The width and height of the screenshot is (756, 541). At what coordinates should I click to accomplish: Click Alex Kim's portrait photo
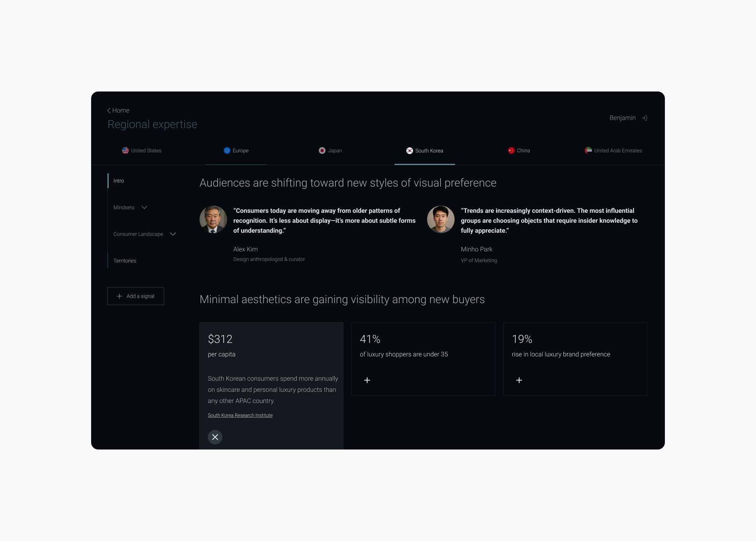click(x=213, y=219)
